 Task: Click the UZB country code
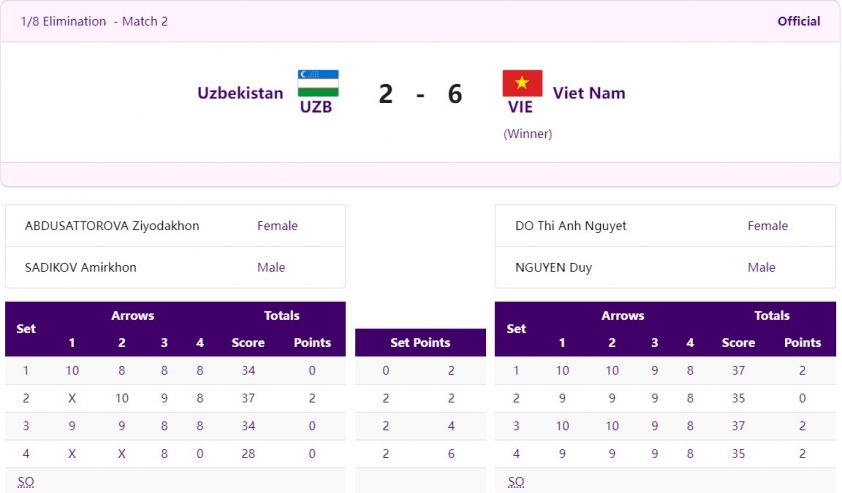(316, 107)
